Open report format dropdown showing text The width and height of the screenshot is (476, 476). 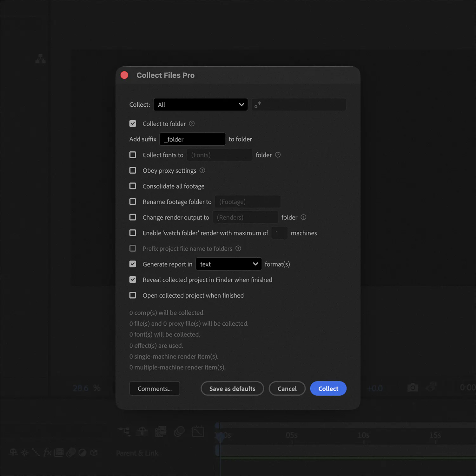[x=228, y=264]
